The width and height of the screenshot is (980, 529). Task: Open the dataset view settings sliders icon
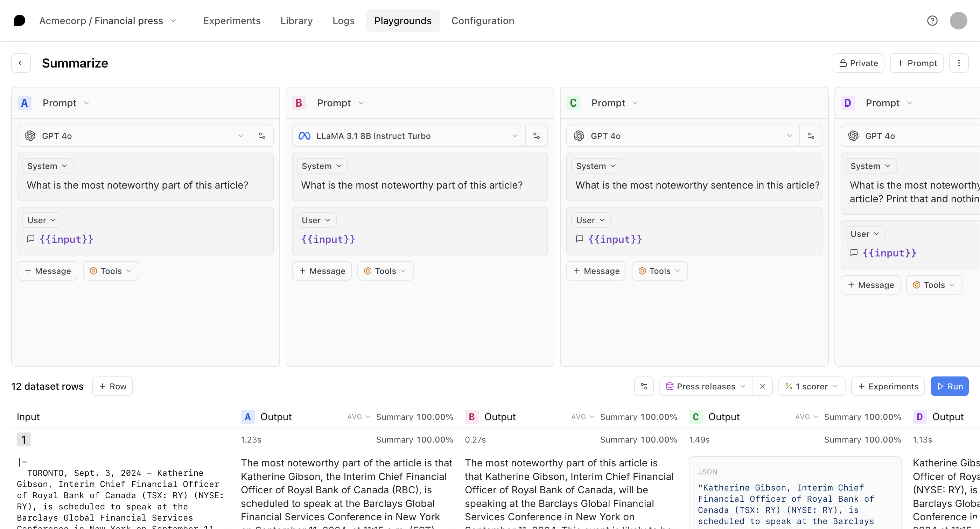[644, 386]
